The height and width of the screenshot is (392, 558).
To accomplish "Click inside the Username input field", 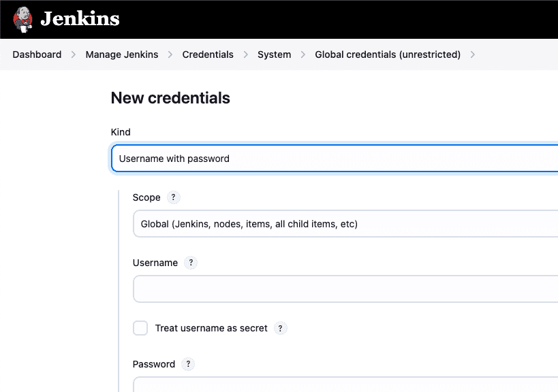I will pos(307,289).
